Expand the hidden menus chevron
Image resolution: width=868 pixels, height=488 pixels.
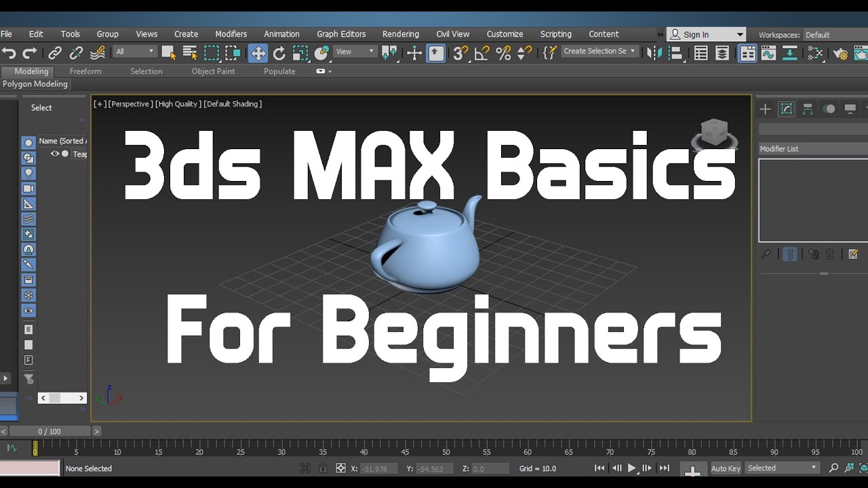click(x=660, y=35)
